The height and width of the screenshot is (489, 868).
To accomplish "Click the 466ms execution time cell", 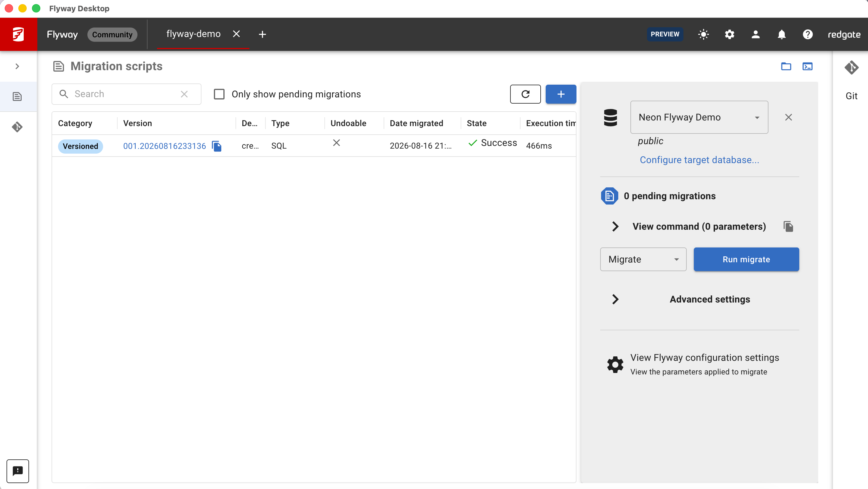I will pyautogui.click(x=539, y=146).
